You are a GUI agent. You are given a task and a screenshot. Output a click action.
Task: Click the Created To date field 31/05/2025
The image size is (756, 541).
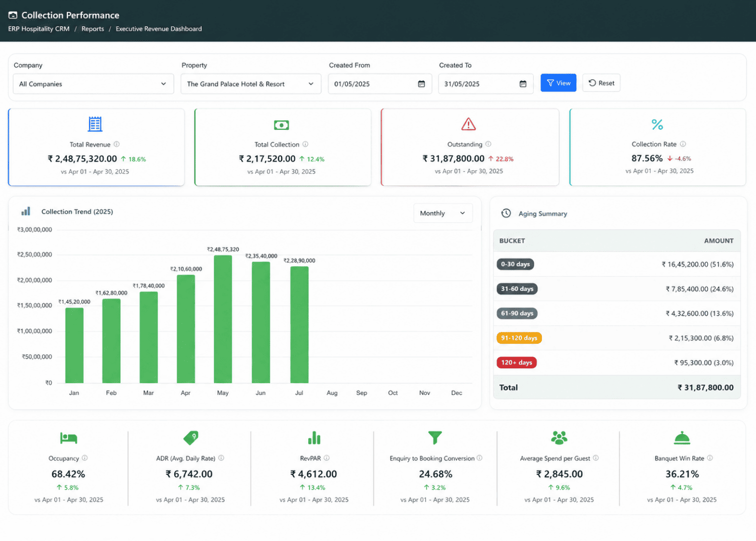486,84
